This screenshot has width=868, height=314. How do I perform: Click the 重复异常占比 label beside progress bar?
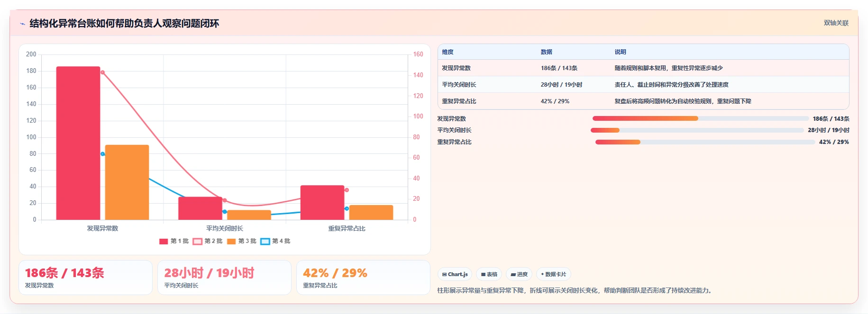(454, 142)
